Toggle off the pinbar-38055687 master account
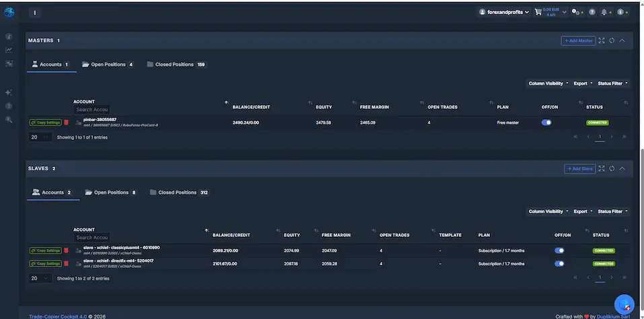Screen dimensions: 644x319 (546, 122)
